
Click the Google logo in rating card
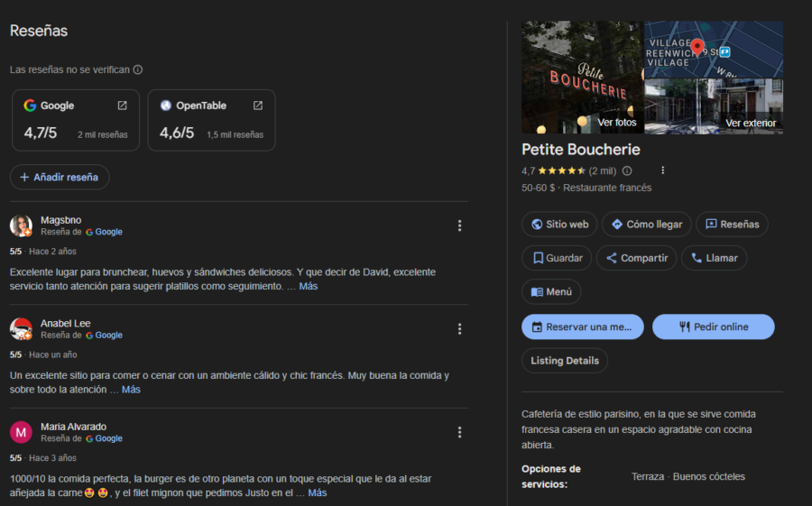(30, 106)
